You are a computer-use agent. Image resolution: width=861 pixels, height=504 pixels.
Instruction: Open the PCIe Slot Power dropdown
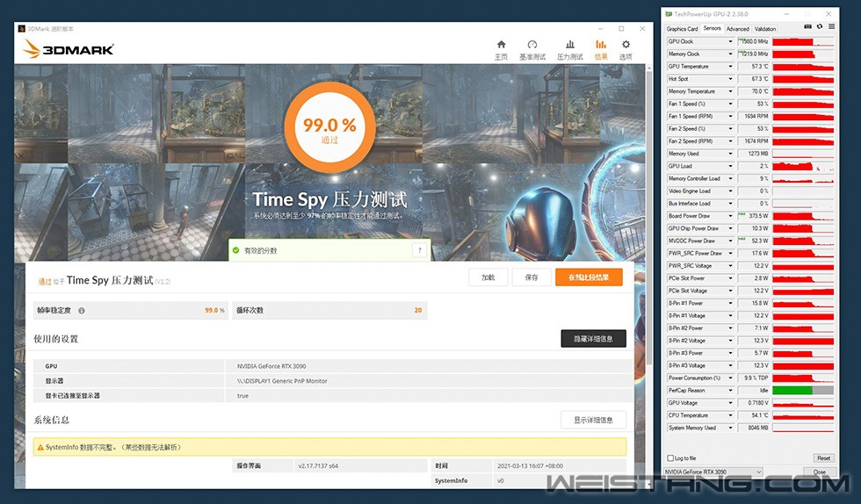point(730,278)
